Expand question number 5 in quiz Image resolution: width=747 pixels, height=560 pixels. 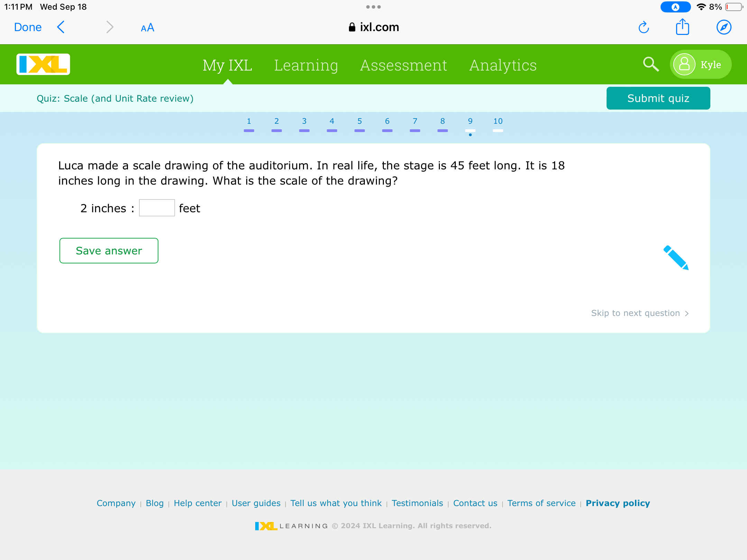[359, 121]
